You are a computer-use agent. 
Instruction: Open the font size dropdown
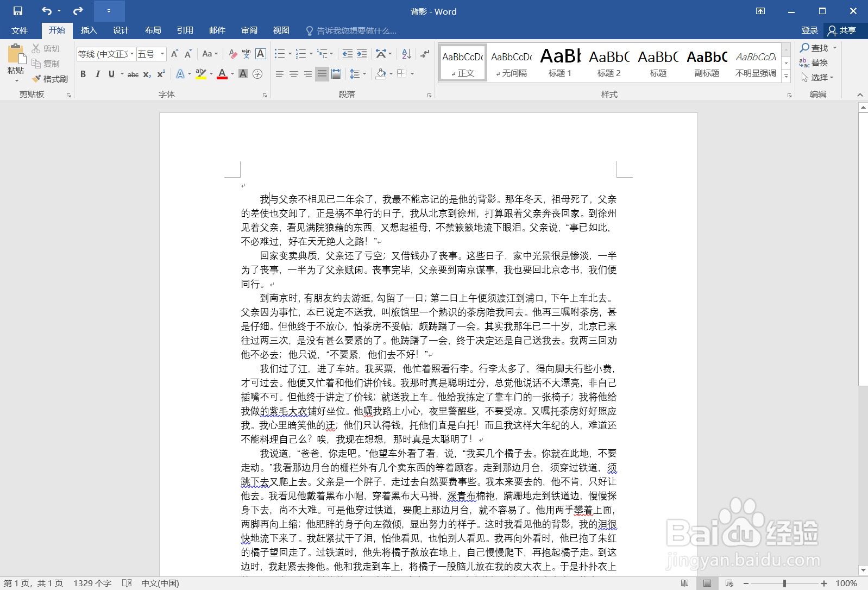coord(162,54)
